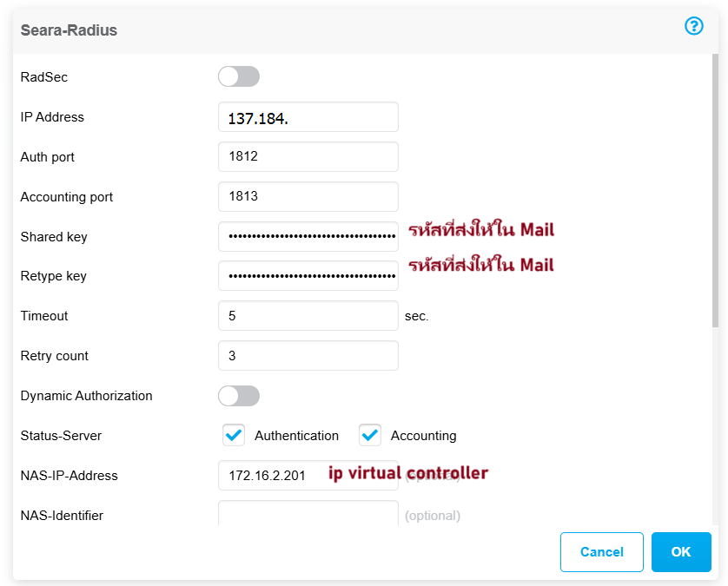Focus the NAS-IP-Address field
Image resolution: width=728 pixels, height=586 pixels.
pyautogui.click(x=308, y=476)
